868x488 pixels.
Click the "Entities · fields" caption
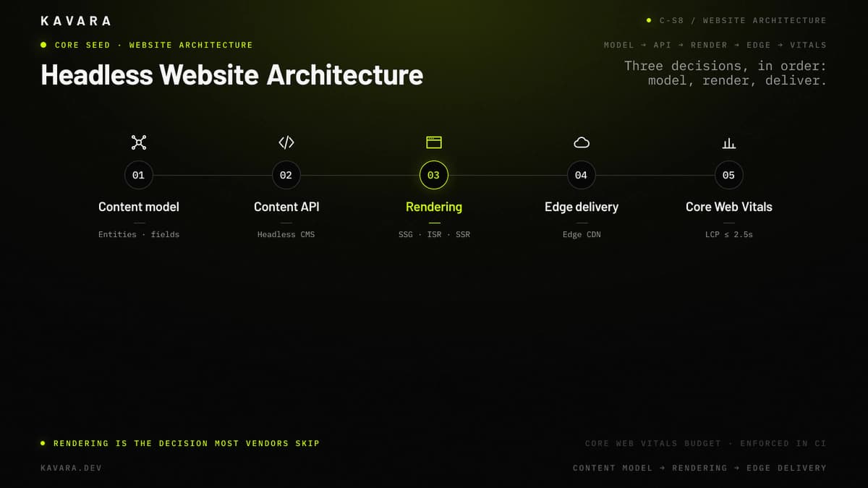coord(139,234)
